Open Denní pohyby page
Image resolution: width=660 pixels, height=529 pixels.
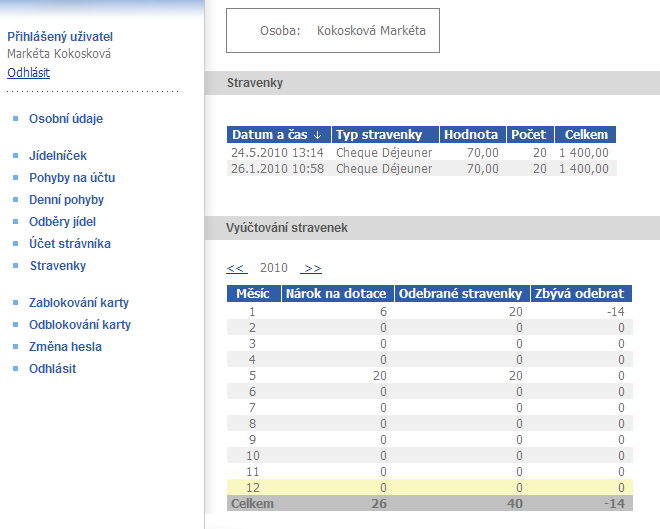(66, 199)
